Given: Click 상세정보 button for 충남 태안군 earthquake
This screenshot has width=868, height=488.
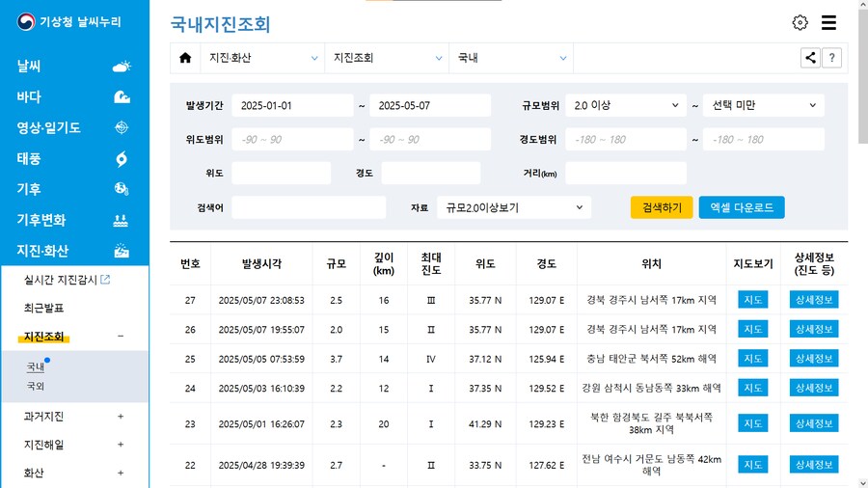Looking at the screenshot, I should [814, 359].
